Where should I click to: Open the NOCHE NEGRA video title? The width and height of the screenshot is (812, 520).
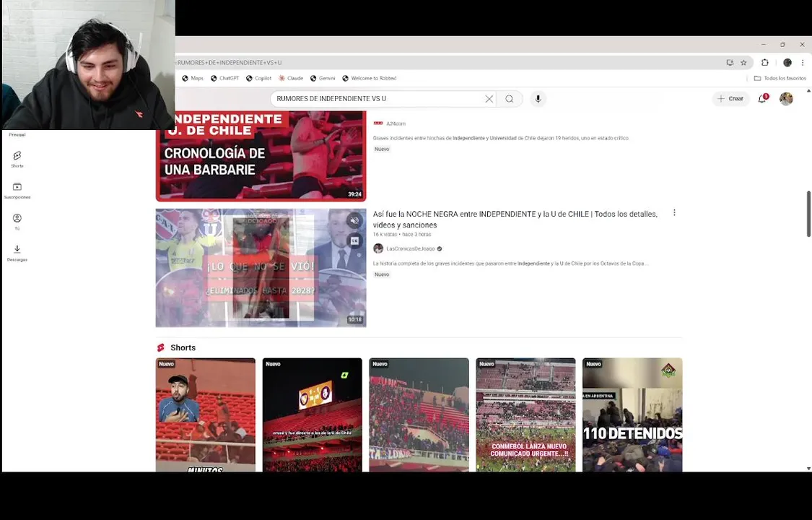(x=515, y=219)
